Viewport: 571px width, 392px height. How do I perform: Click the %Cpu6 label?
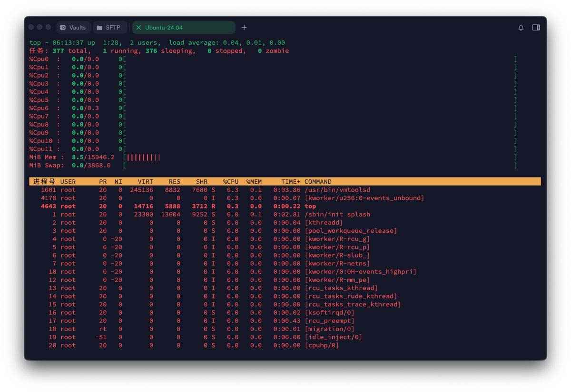tap(39, 108)
